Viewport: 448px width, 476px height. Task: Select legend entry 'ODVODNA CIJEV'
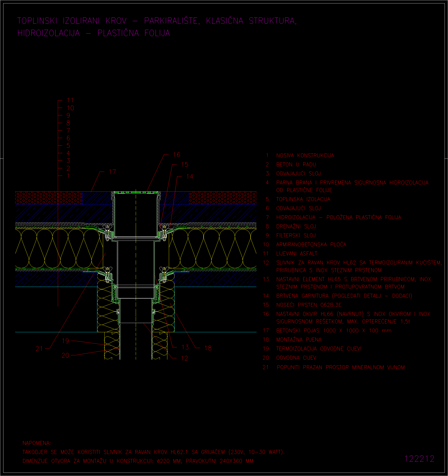click(x=296, y=358)
